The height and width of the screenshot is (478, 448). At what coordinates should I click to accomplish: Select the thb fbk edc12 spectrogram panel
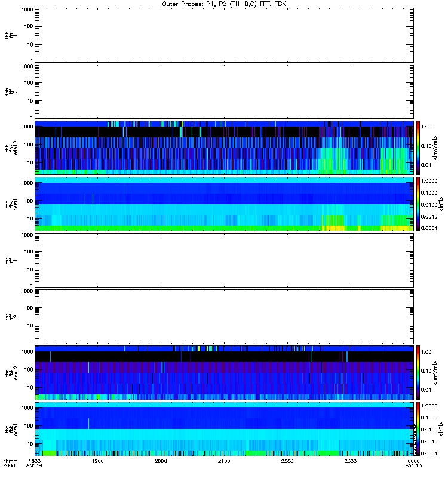pos(224,148)
